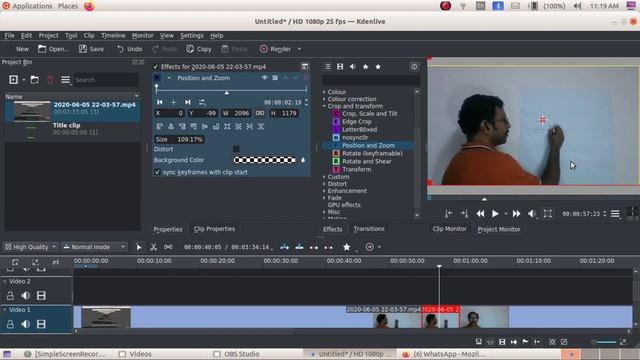Open the High Quality preview dropdown
Viewport: 640px width, 360px height.
pyautogui.click(x=30, y=247)
